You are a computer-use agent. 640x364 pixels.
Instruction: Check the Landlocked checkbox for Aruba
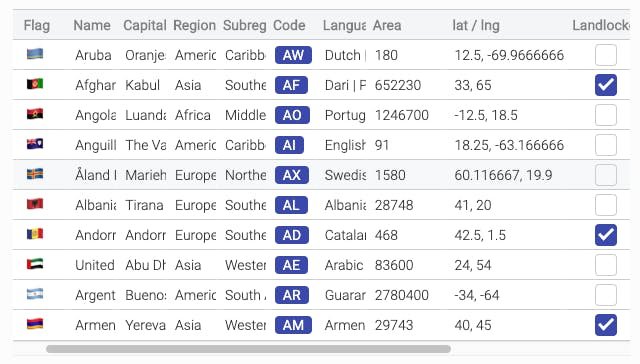[606, 55]
